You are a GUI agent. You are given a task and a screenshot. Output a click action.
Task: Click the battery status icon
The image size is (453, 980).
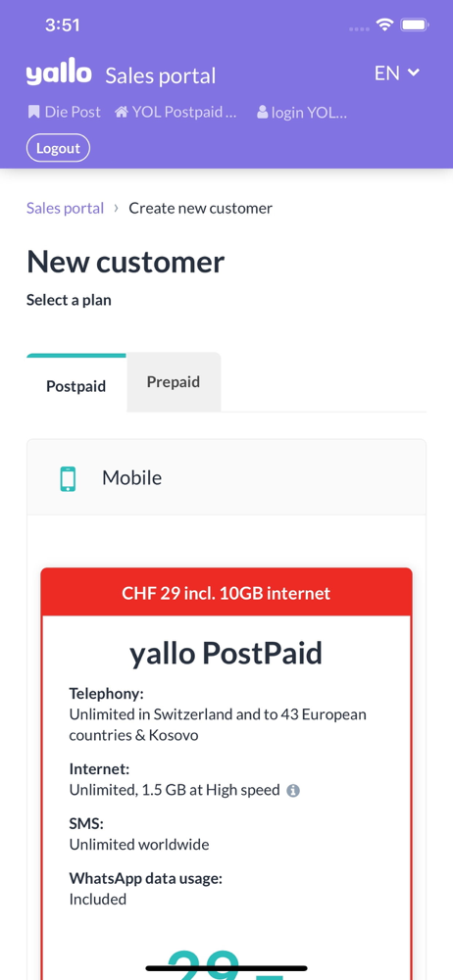tap(414, 25)
